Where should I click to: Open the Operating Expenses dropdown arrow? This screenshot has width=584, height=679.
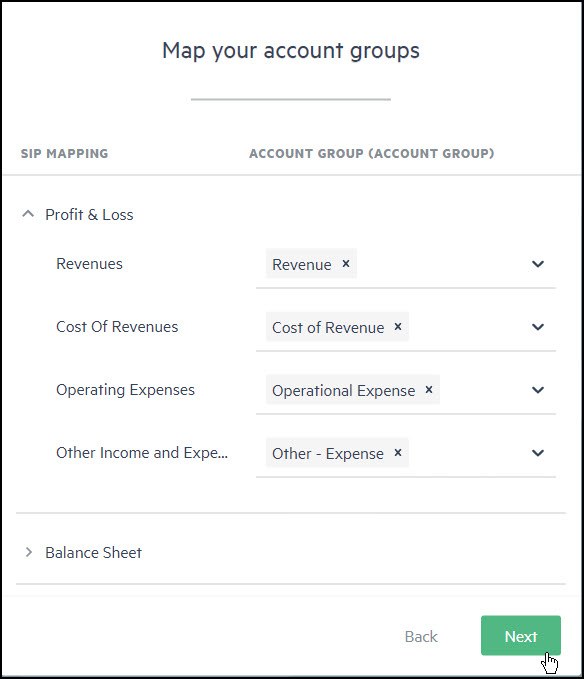(x=538, y=390)
